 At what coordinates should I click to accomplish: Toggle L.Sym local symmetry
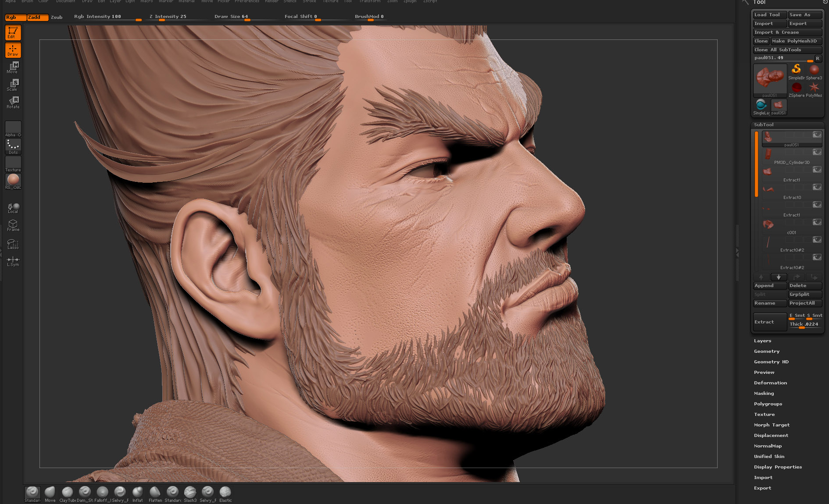coord(13,261)
